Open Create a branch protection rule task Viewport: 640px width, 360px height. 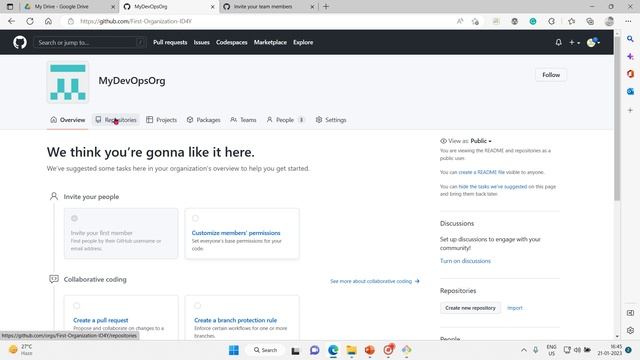pyautogui.click(x=236, y=320)
